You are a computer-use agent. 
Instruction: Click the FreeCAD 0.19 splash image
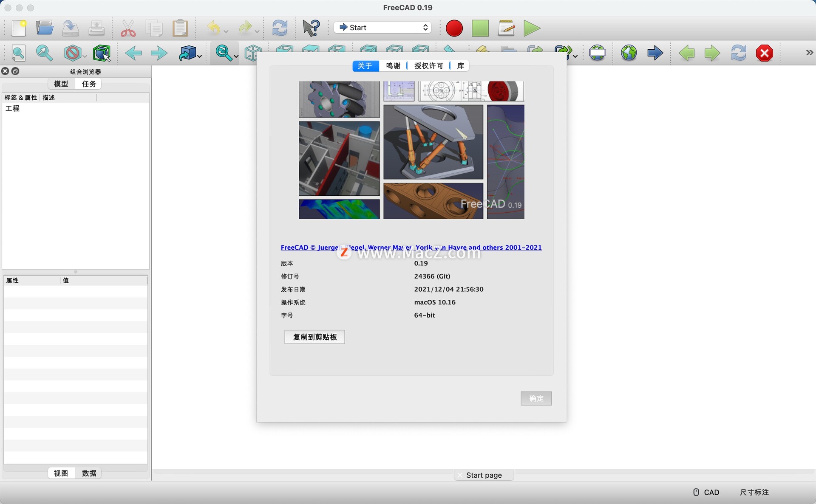(x=411, y=150)
